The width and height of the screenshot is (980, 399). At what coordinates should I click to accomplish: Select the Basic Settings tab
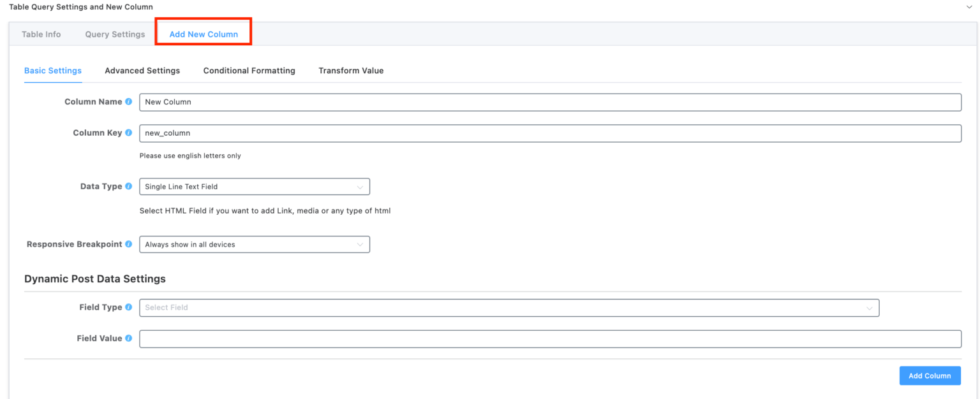click(53, 71)
